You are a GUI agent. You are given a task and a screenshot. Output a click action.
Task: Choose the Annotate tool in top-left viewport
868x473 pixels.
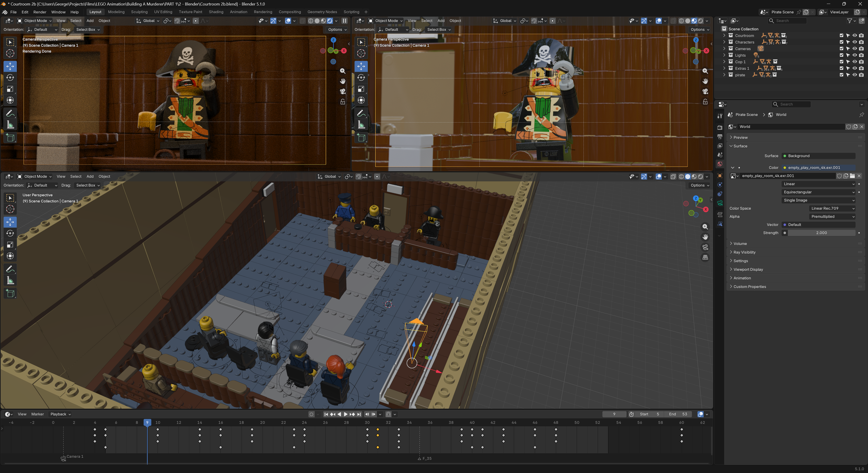(10, 114)
